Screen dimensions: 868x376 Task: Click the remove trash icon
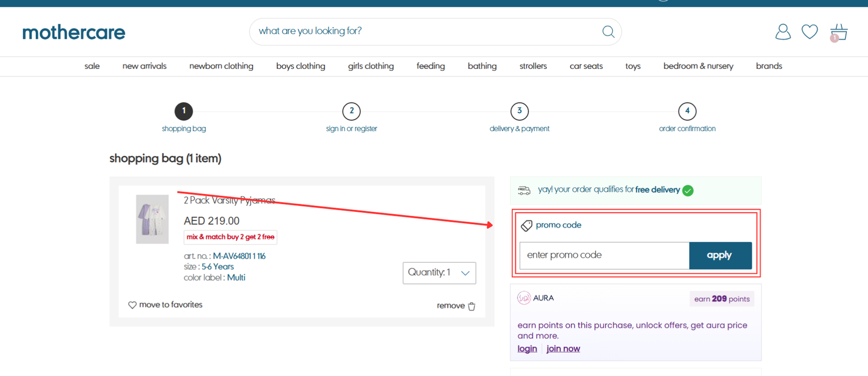(471, 306)
